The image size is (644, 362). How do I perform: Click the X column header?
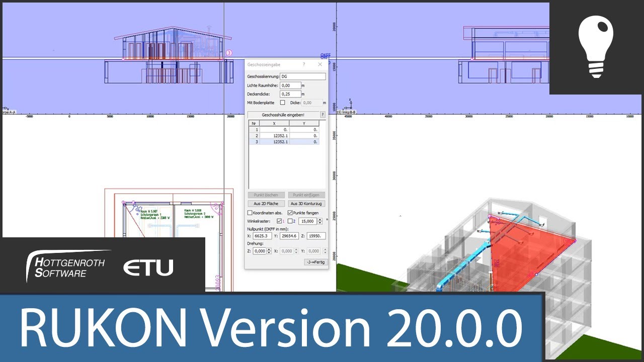pyautogui.click(x=275, y=123)
